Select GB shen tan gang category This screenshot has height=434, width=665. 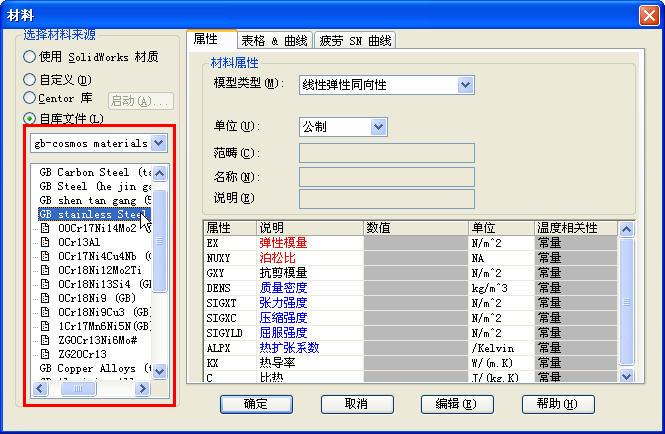click(x=95, y=200)
